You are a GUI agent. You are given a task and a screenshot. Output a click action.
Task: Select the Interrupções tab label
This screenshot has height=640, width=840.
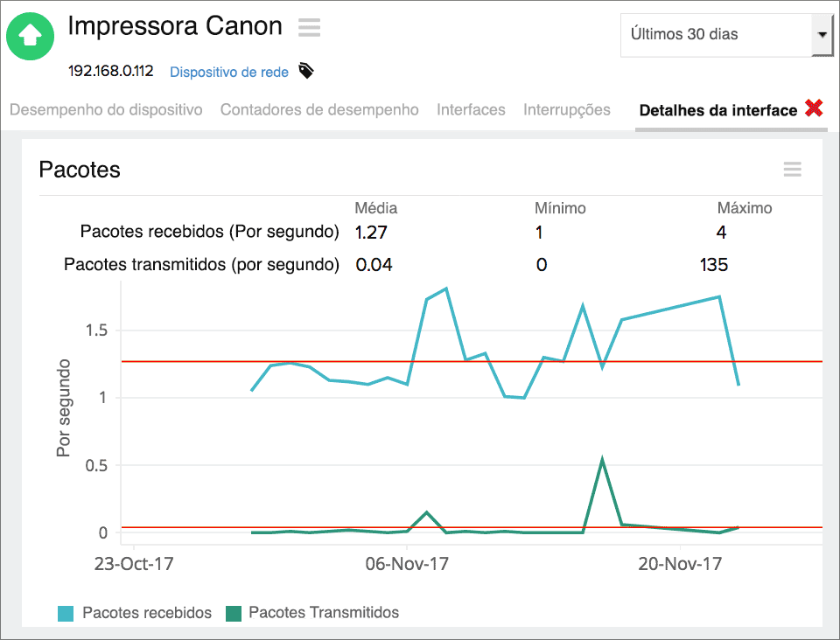567,109
